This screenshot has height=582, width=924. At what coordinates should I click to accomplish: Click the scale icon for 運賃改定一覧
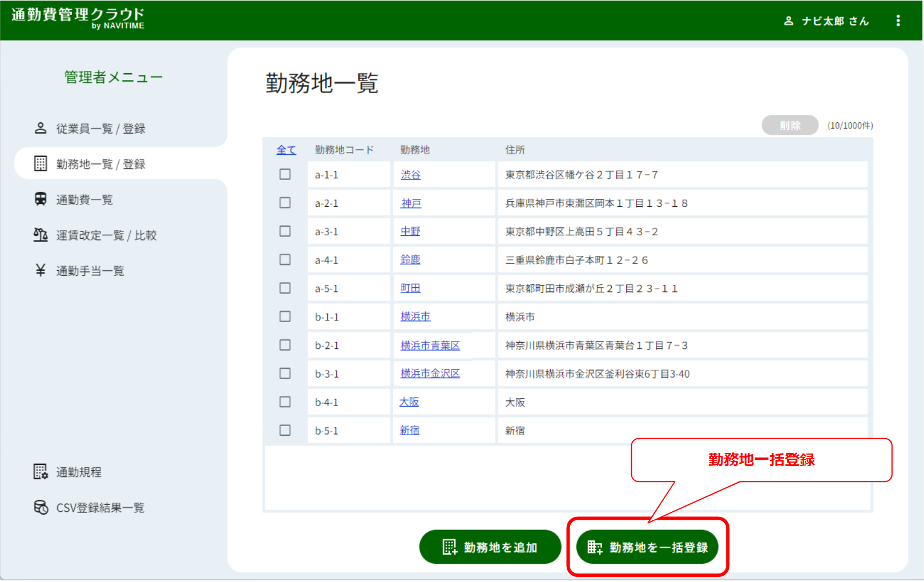[x=41, y=235]
